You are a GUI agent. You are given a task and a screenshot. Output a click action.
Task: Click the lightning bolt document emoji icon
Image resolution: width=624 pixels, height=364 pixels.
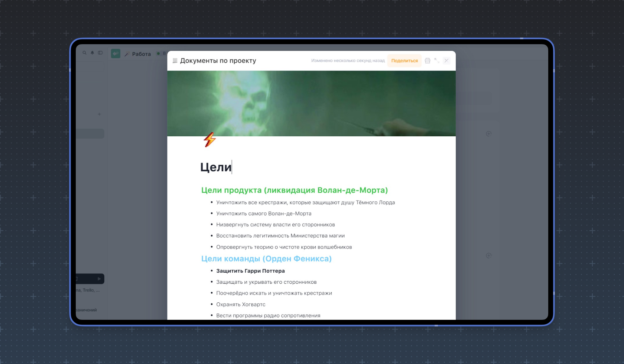[x=209, y=140]
